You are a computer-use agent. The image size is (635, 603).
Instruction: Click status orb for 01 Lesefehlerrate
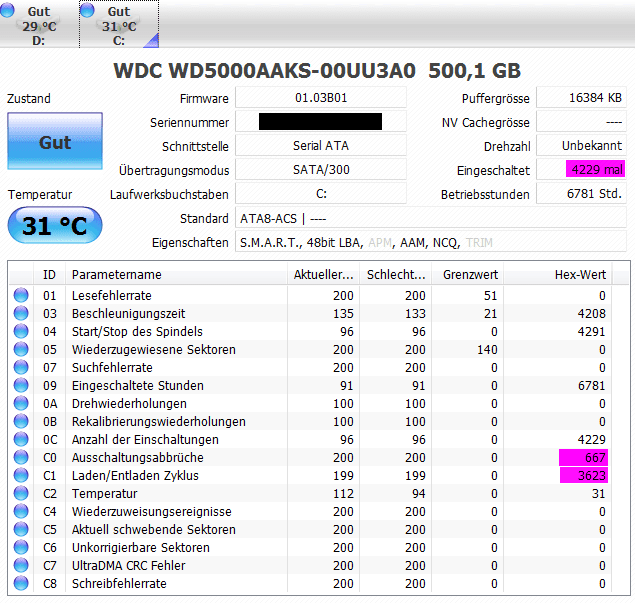(21, 295)
